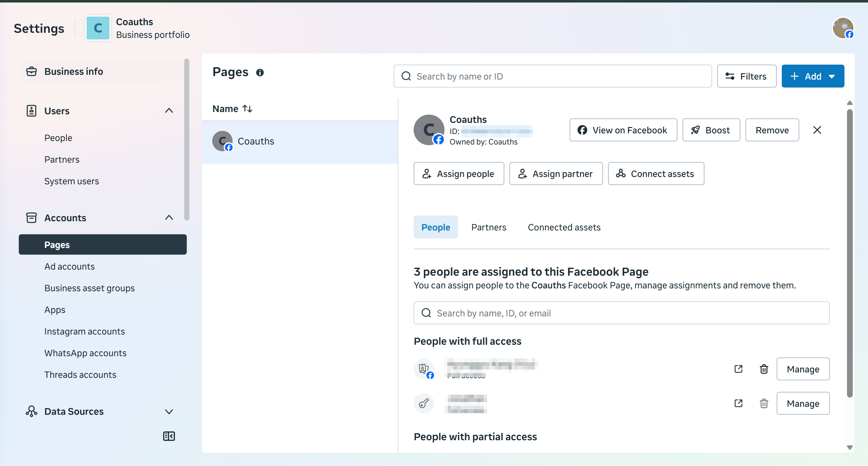Click the Data Sources nodes icon
Image resolution: width=868 pixels, height=466 pixels.
[31, 411]
